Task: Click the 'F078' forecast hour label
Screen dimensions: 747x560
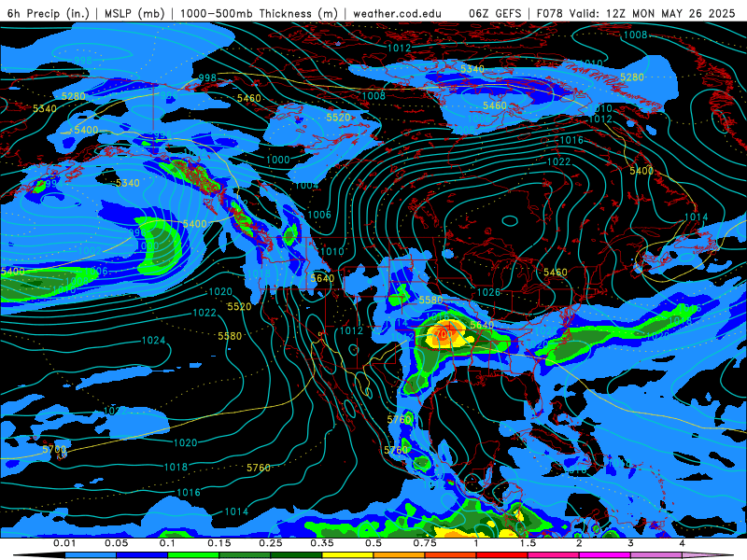Action: (549, 13)
